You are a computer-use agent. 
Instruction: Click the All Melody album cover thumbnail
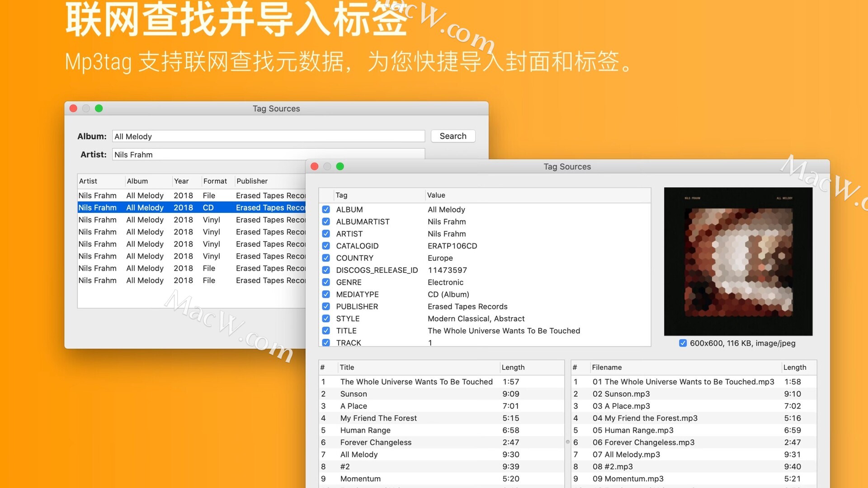point(738,262)
